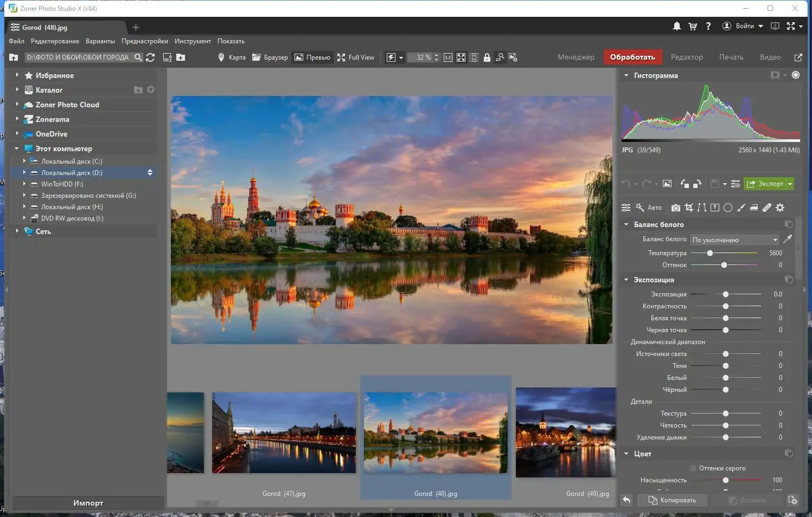812x517 pixels.
Task: Select the radial filter circle tool
Action: (x=728, y=208)
